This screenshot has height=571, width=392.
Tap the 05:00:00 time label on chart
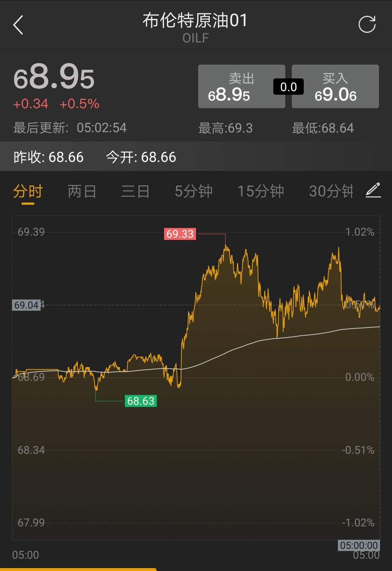click(x=359, y=545)
